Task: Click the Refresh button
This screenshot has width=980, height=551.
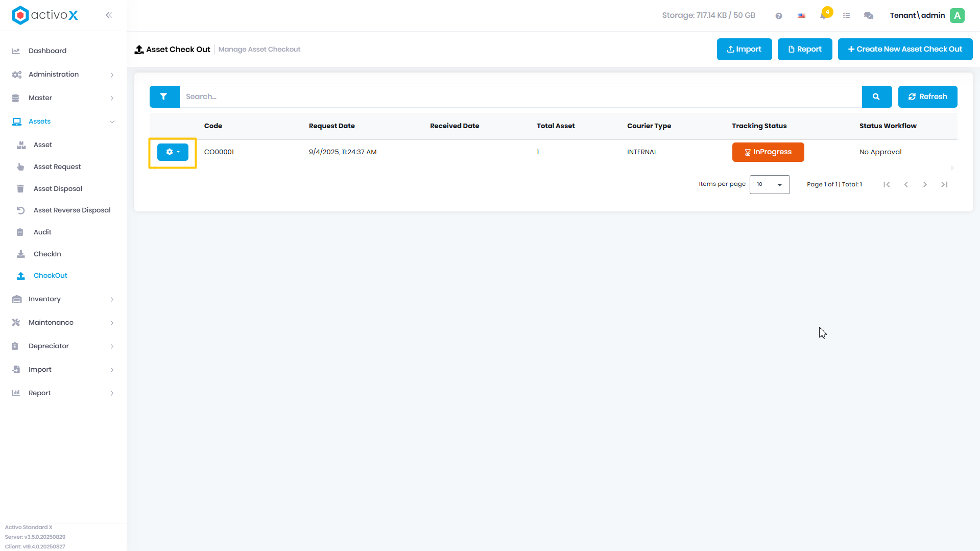Action: [928, 97]
